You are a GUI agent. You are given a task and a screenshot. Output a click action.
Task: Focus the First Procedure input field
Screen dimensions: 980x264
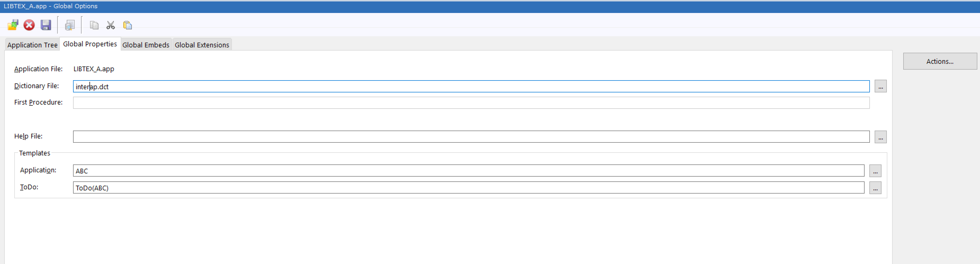(471, 103)
